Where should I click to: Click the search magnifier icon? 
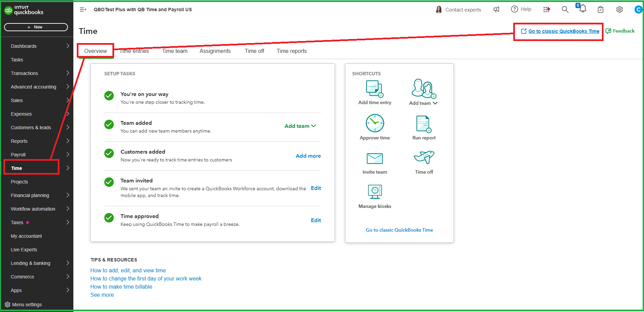point(565,9)
